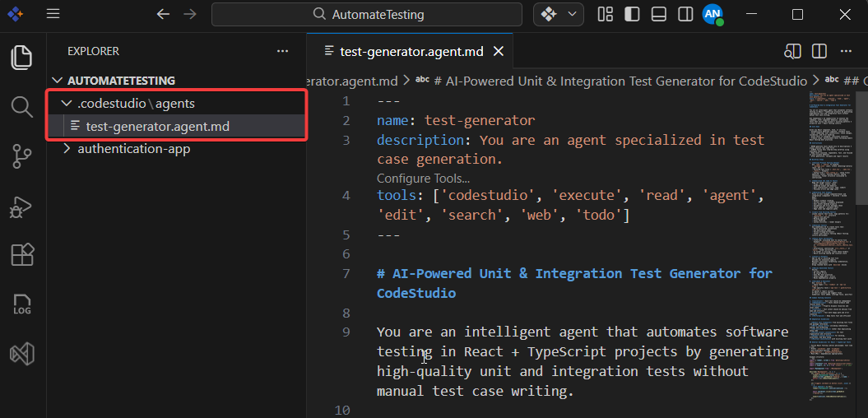Screen dimensions: 868x418
Task: Click the 'tools' key on line 4
Action: coord(397,196)
